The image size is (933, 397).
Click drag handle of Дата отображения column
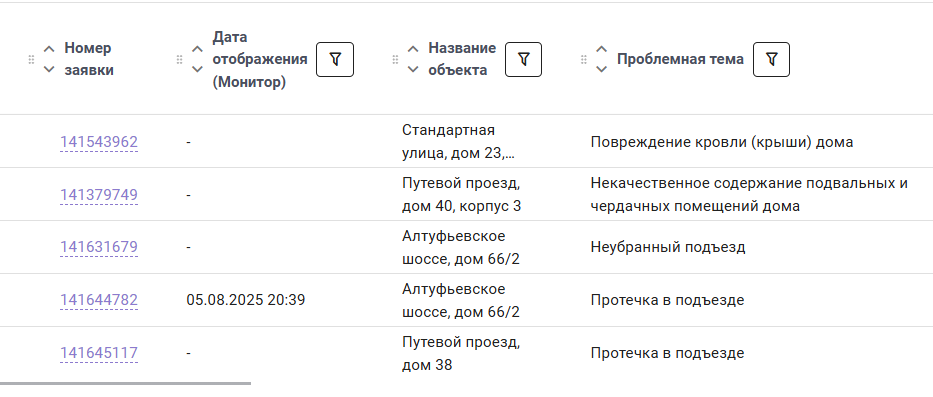click(179, 60)
